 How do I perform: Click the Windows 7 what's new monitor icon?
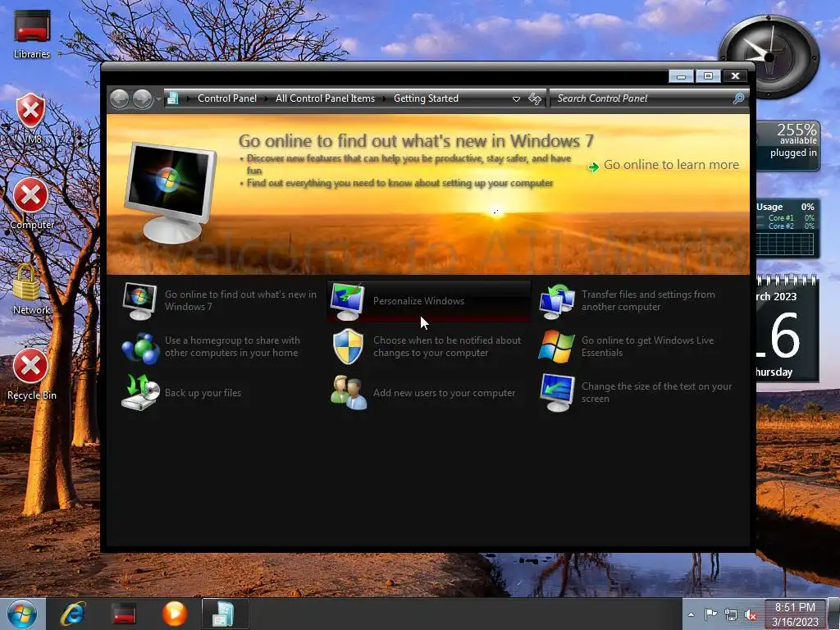coord(139,300)
